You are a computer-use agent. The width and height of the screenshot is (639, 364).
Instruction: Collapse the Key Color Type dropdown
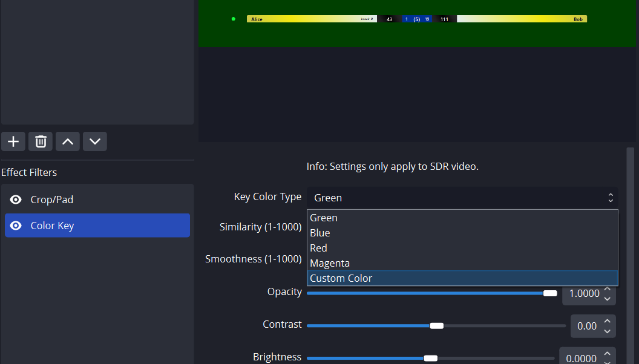coord(462,198)
